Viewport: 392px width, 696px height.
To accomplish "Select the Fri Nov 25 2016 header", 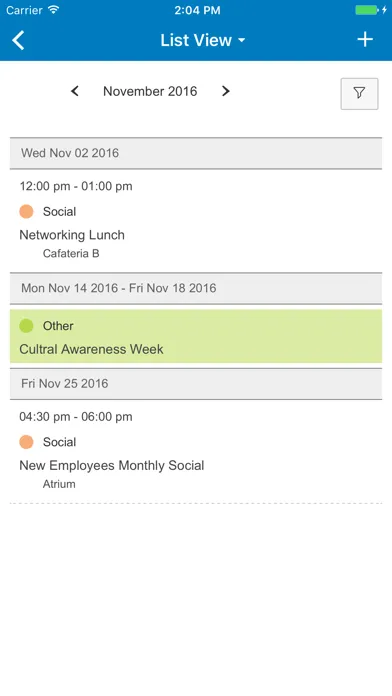I will 196,384.
